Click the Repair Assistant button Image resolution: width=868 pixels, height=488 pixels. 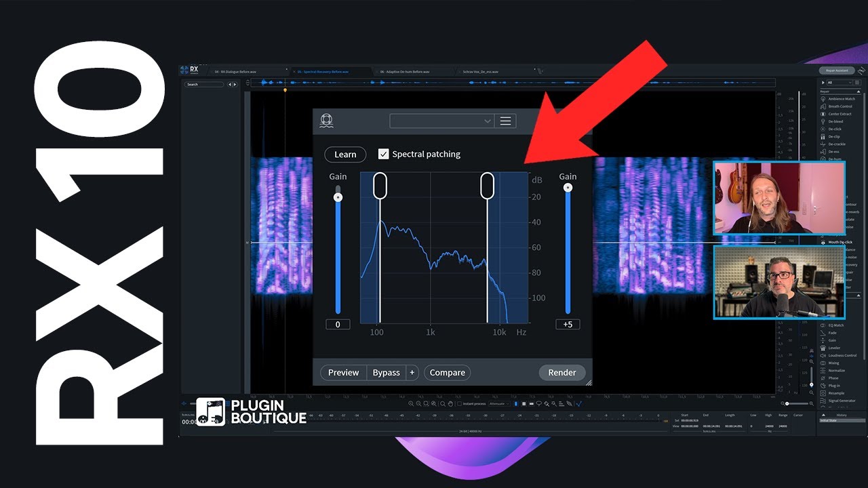click(x=837, y=70)
